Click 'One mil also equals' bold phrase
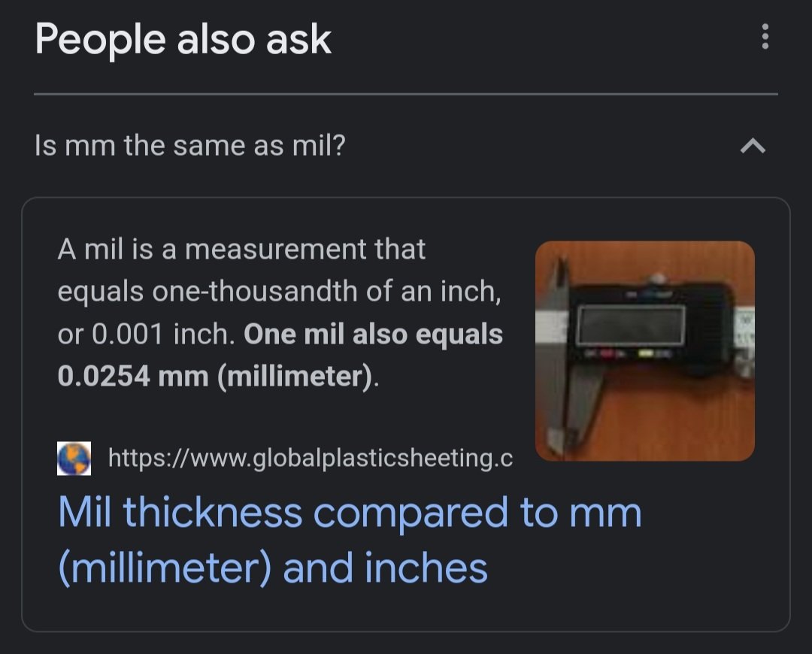Image resolution: width=812 pixels, height=654 pixels. 374,334
